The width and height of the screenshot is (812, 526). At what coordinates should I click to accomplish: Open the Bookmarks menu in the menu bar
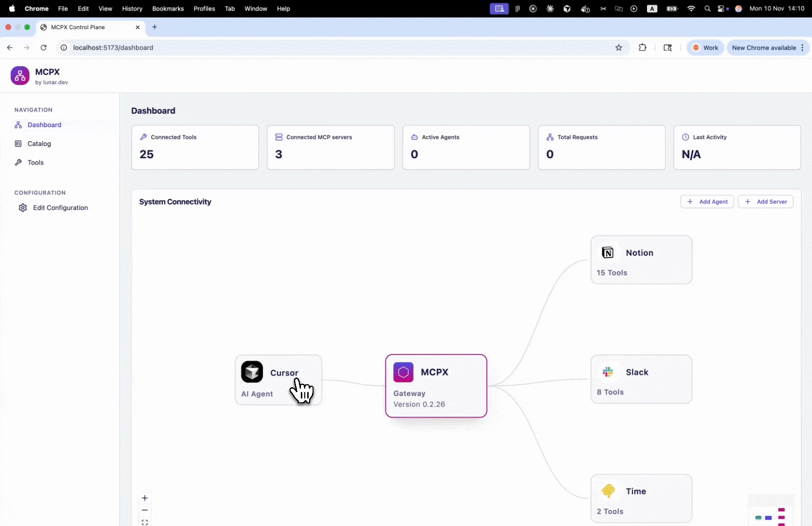[168, 8]
